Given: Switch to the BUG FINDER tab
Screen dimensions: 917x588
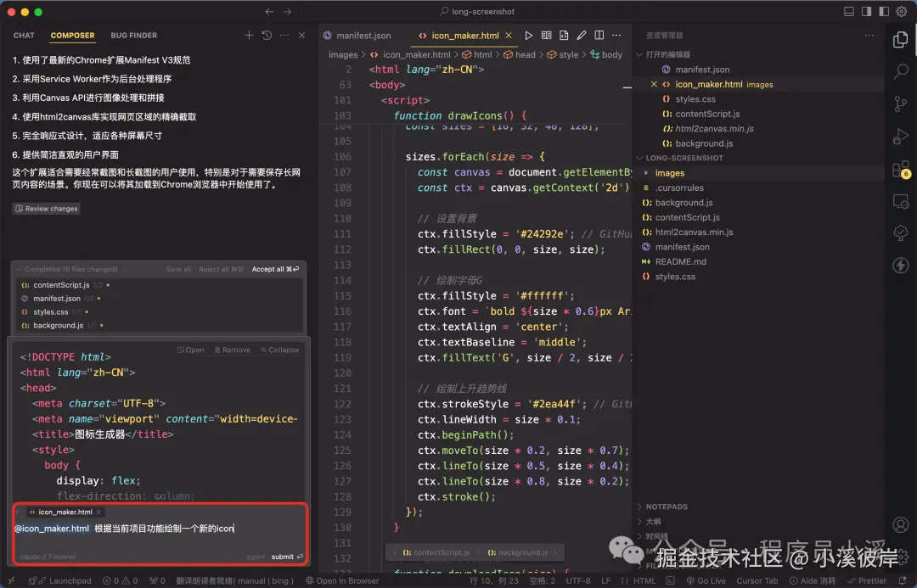Looking at the screenshot, I should (x=134, y=36).
